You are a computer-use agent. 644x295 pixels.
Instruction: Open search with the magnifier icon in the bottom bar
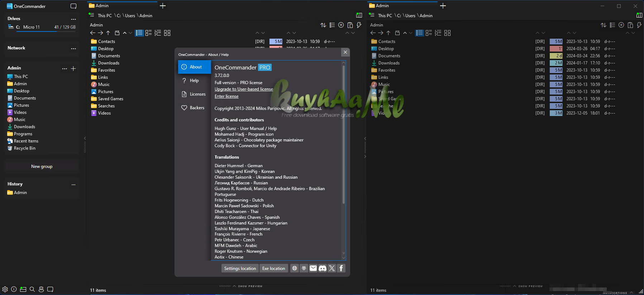[32, 289]
